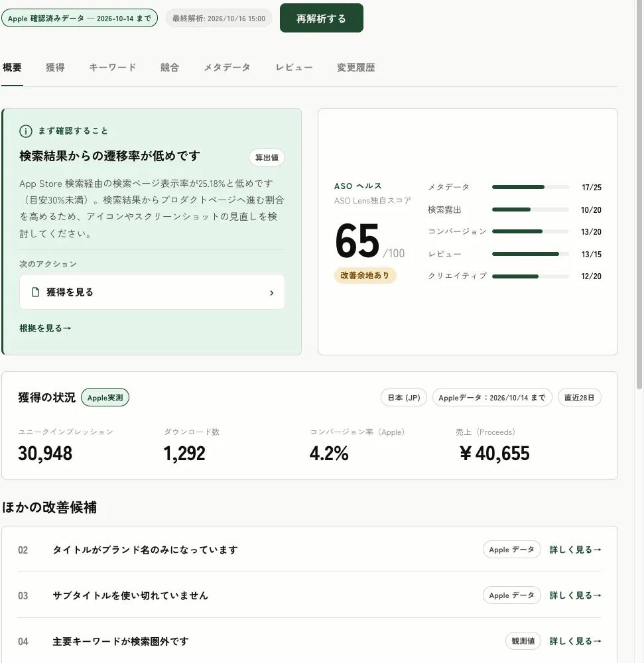Click the Apple実測 badge
This screenshot has height=663, width=644.
pyautogui.click(x=105, y=397)
